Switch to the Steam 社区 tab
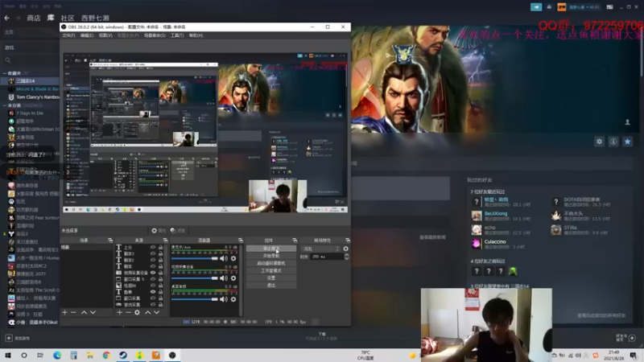The width and height of the screenshot is (644, 362). click(x=68, y=18)
